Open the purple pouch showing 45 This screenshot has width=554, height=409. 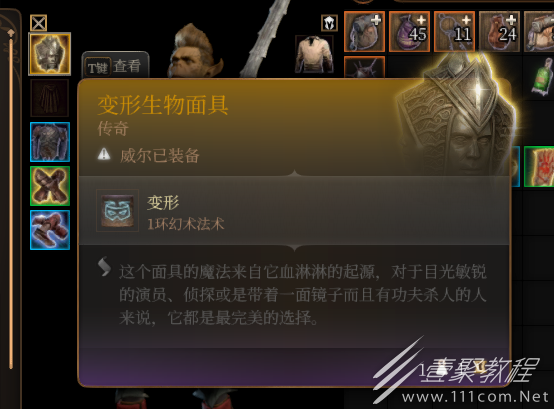tap(409, 31)
